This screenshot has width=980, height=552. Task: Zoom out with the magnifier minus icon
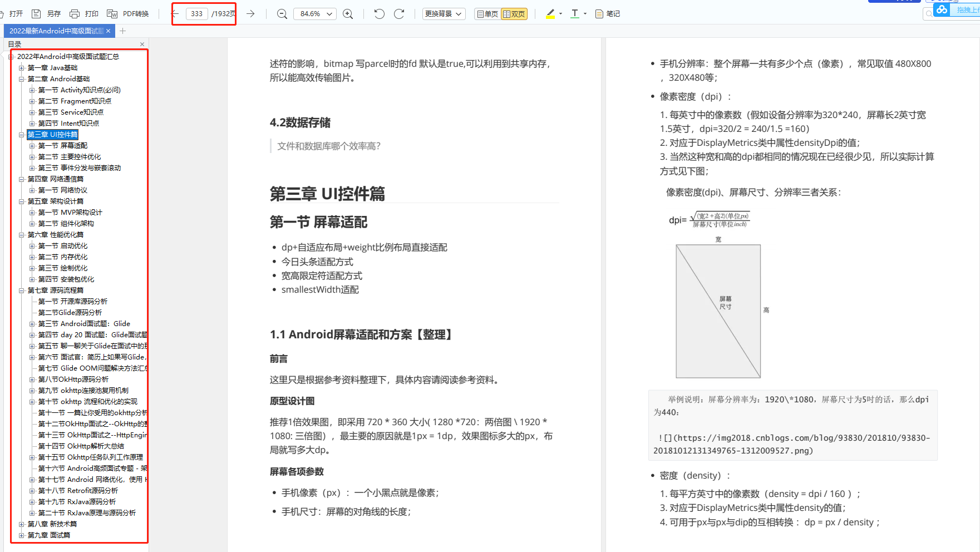(x=282, y=13)
